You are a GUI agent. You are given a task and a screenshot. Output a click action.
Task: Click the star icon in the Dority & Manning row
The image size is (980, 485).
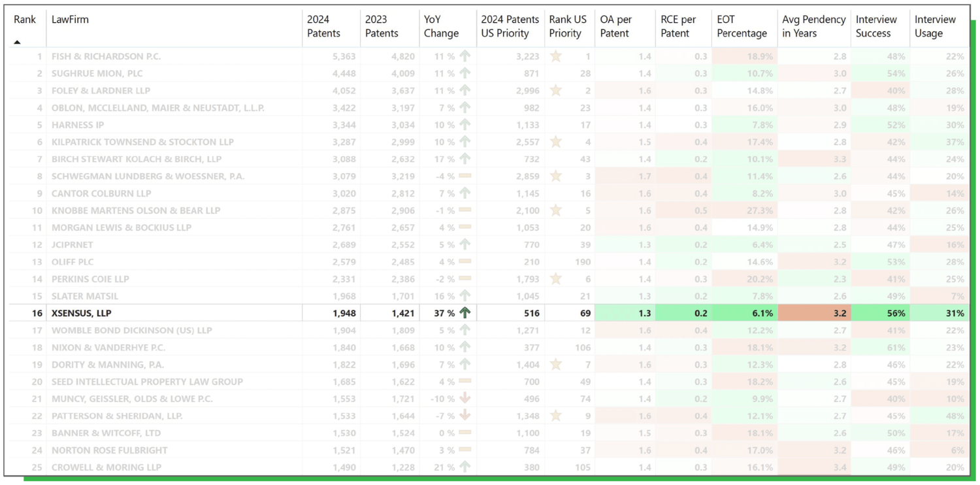point(555,364)
